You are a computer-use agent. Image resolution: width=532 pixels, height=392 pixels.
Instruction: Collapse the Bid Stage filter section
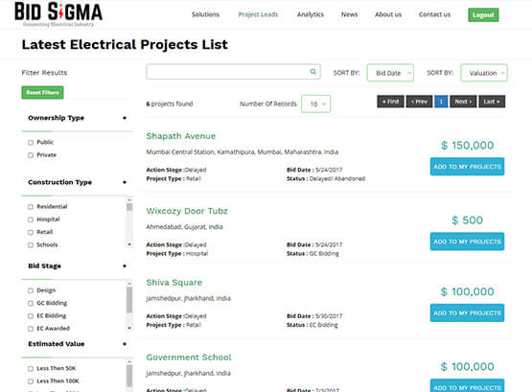[125, 266]
